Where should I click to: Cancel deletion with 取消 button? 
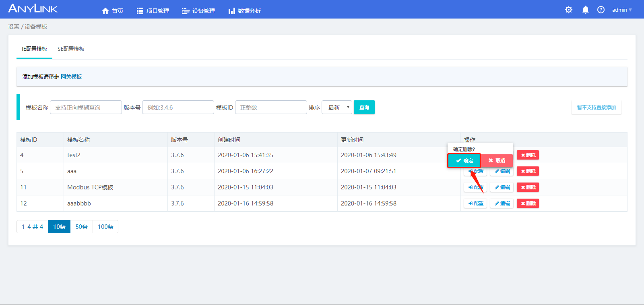point(497,160)
